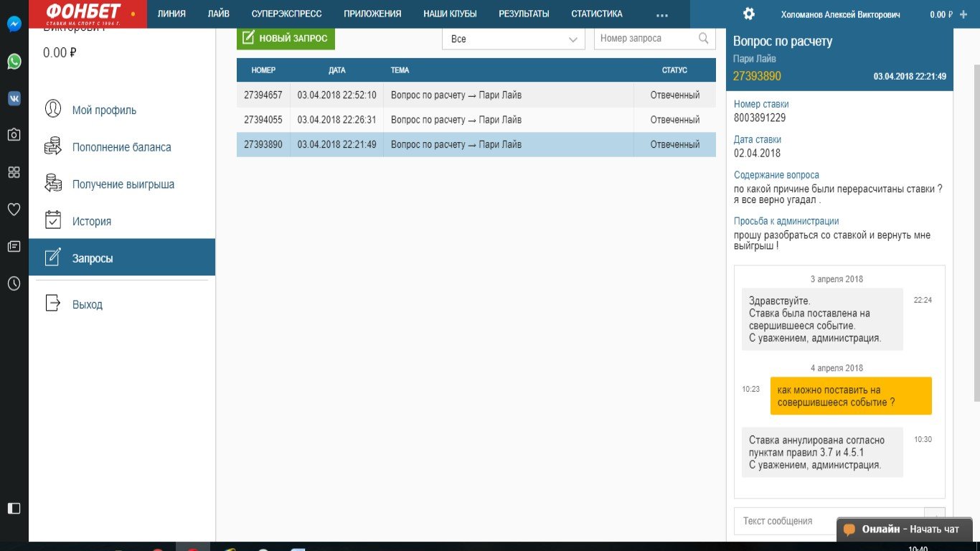Open the ЛИНИЯ menu item
The height and width of the screenshot is (551, 980).
pos(171,14)
